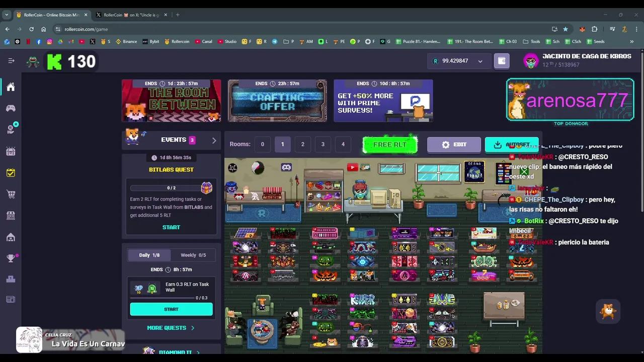Click the Marketplace shop icon in sidebar

click(11, 216)
